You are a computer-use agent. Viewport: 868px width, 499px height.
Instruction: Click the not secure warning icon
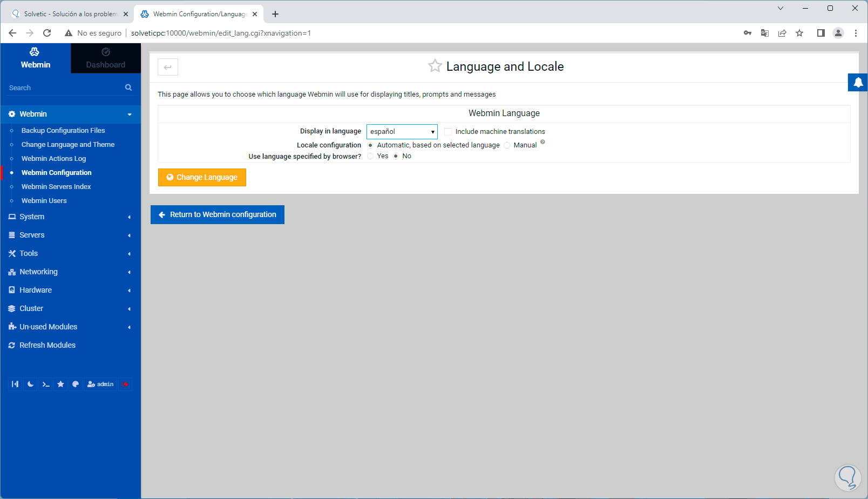coord(69,33)
